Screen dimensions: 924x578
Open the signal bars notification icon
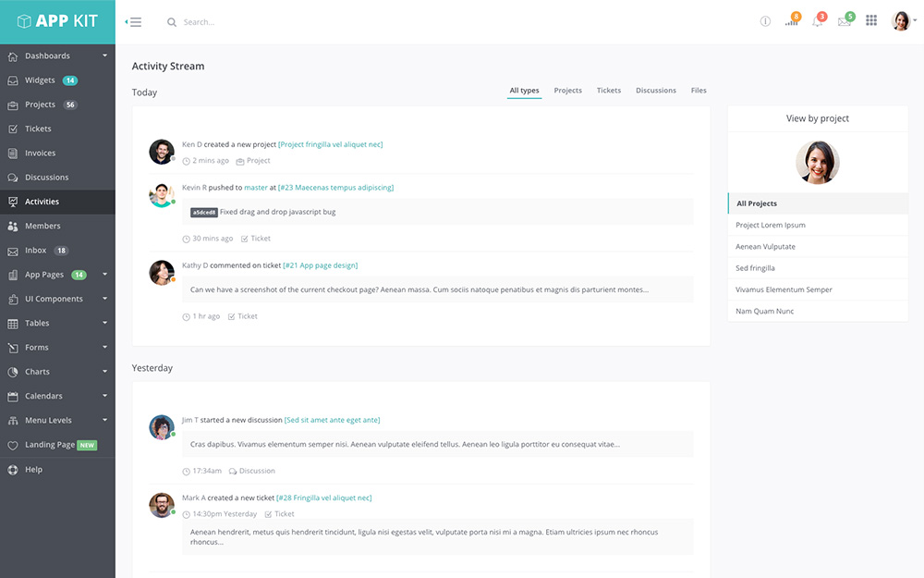pos(791,21)
